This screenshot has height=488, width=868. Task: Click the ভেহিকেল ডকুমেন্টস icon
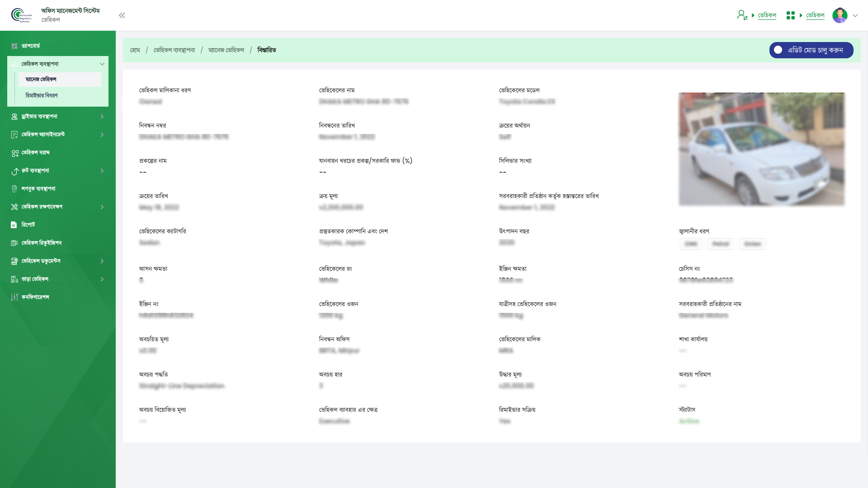[x=14, y=261]
